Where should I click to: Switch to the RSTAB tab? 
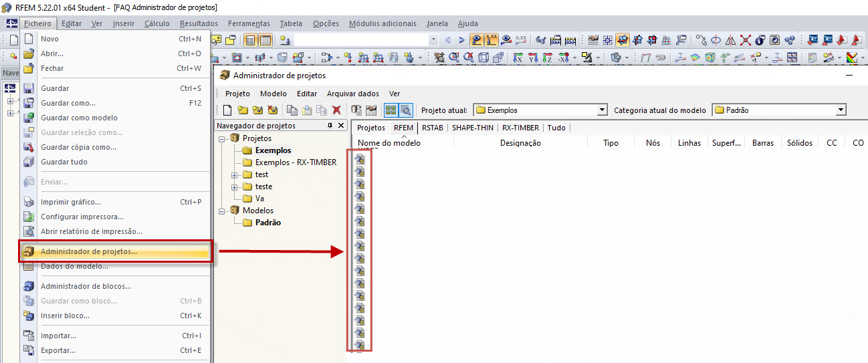tap(433, 128)
